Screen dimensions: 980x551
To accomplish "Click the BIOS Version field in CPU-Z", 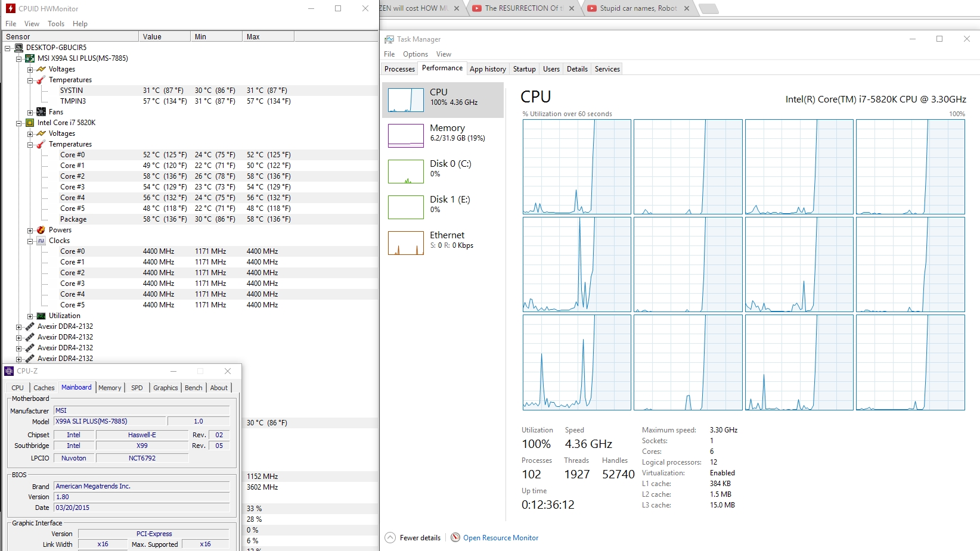I will 142,497.
